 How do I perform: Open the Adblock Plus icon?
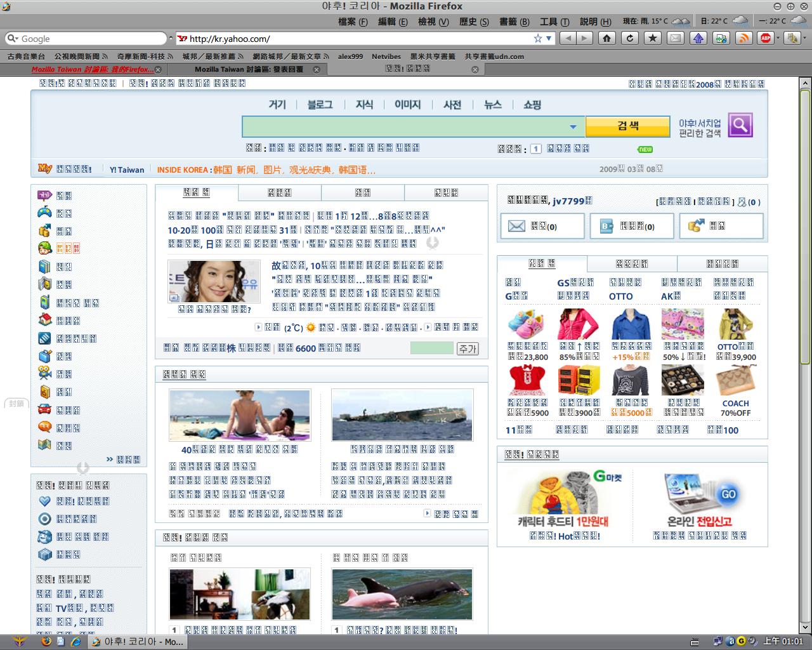(766, 38)
